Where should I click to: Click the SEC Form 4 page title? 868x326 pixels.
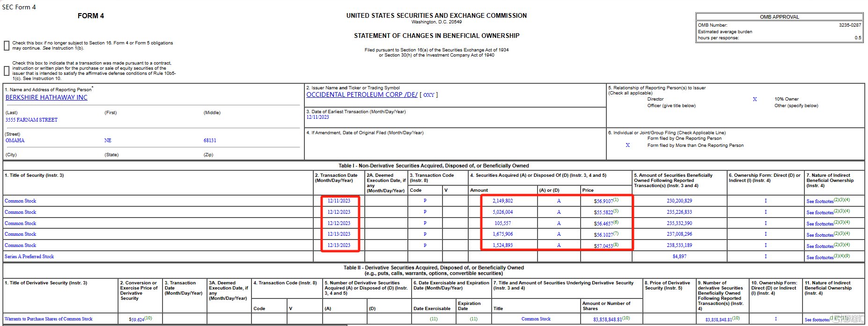tap(19, 7)
